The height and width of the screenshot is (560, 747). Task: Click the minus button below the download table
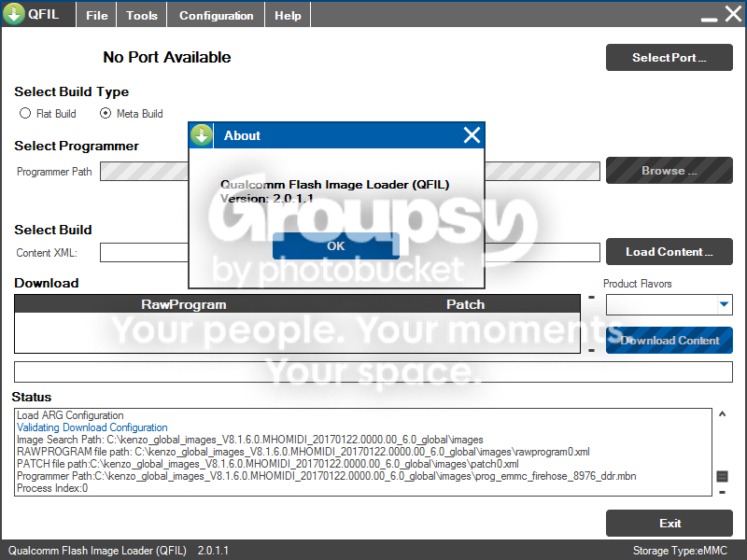(x=591, y=351)
